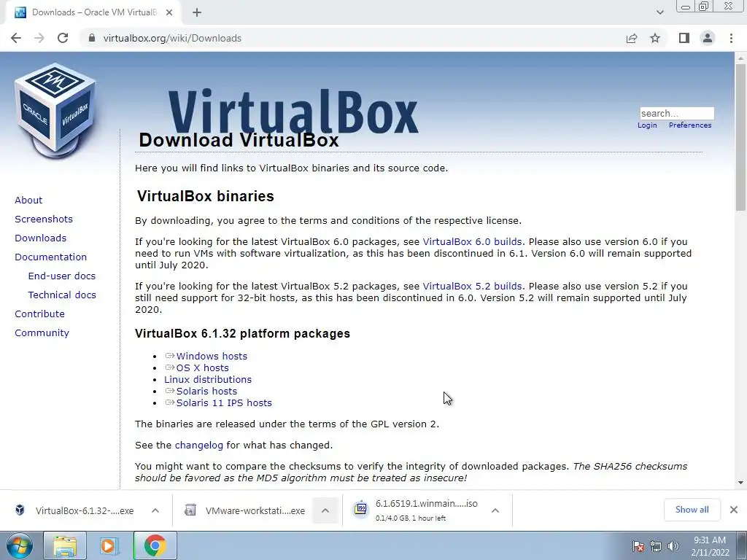747x560 pixels.
Task: Download the Solaris 11 IPS hosts package
Action: point(224,402)
